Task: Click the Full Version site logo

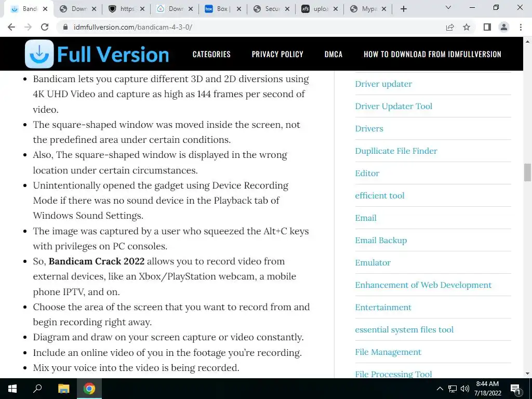Action: pyautogui.click(x=97, y=54)
